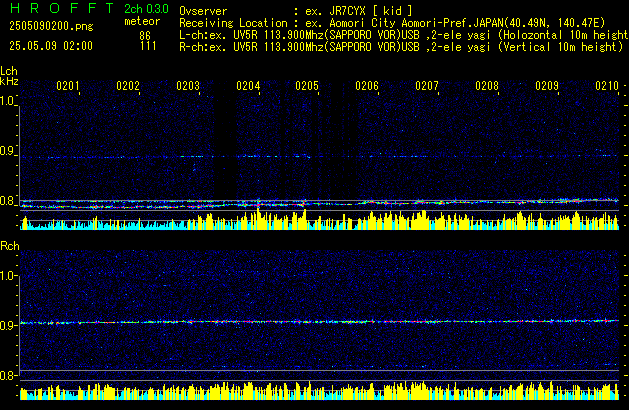Click the Rch 1.0 kHz axis label

(x=7, y=276)
